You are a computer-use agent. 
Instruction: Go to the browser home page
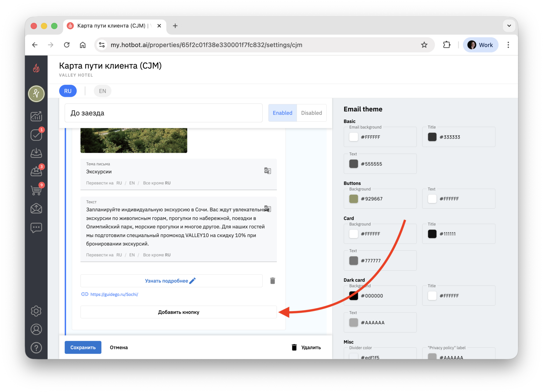[x=83, y=45]
